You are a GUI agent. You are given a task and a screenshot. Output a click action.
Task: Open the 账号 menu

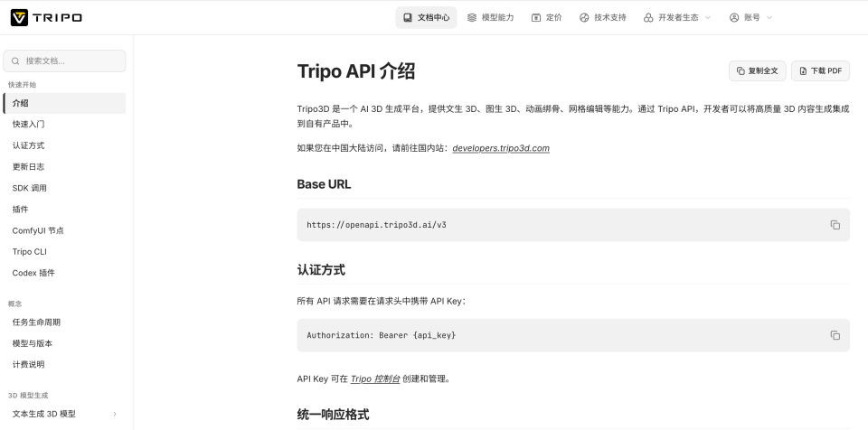(x=751, y=18)
